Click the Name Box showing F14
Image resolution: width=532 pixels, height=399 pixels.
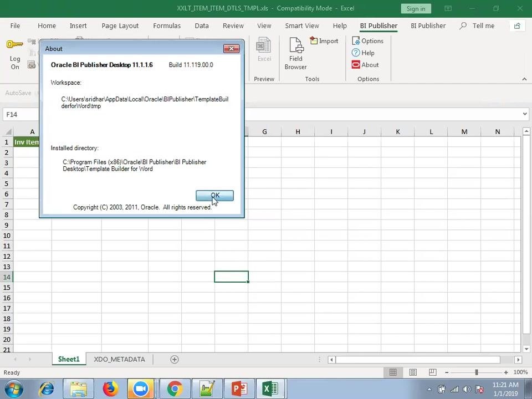(21, 114)
